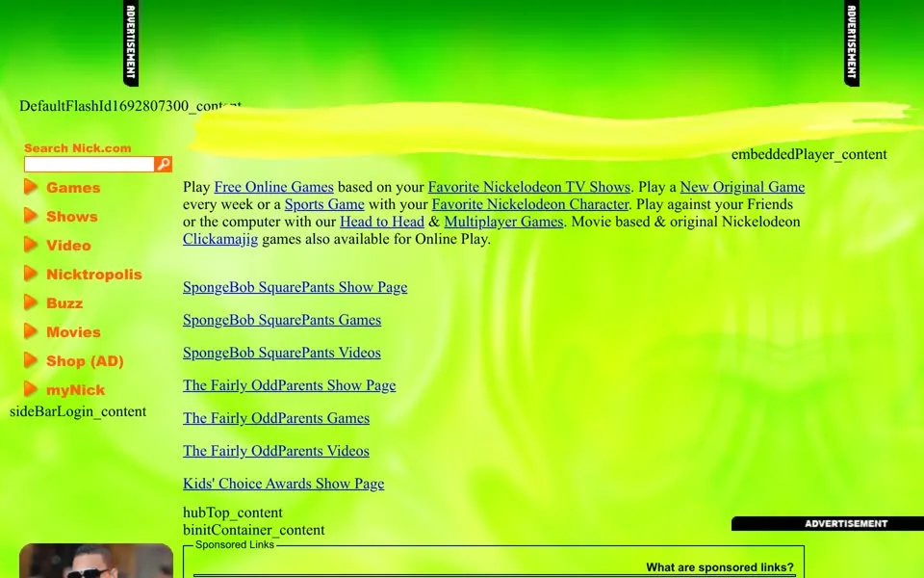
Task: Open the myNick sidebar menu item
Action: [x=75, y=390]
